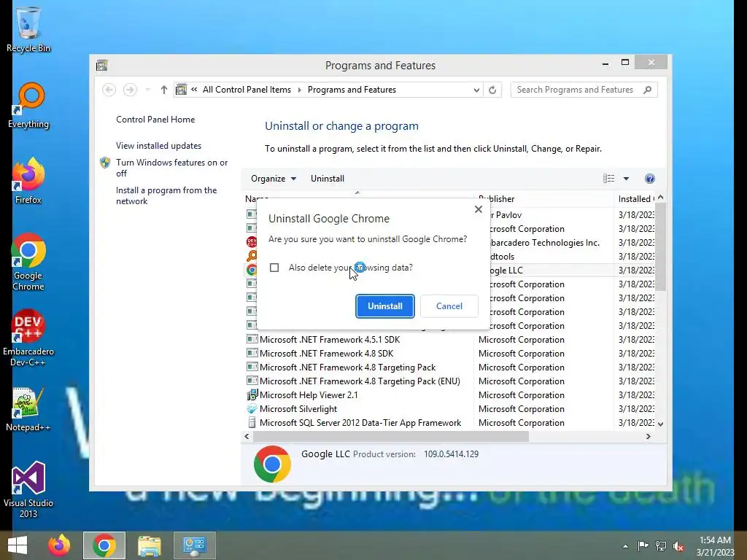Select the Notepad++ desktop shortcut
747x560 pixels.
28,409
